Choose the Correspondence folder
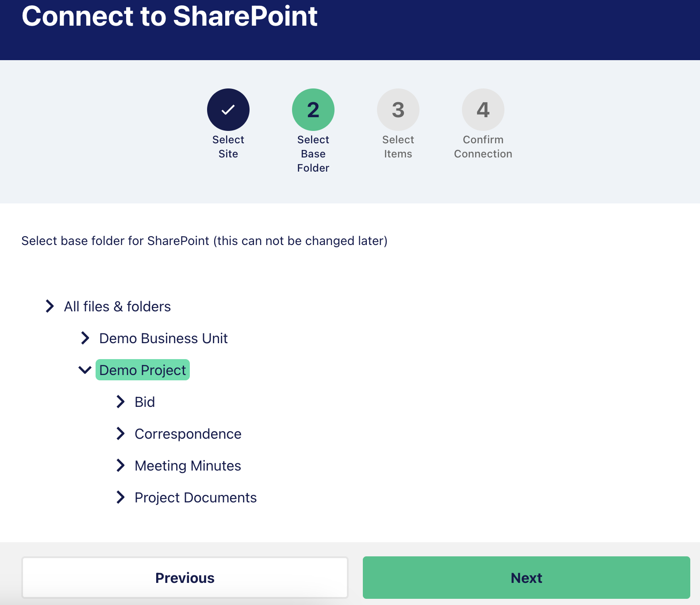 [x=188, y=434]
